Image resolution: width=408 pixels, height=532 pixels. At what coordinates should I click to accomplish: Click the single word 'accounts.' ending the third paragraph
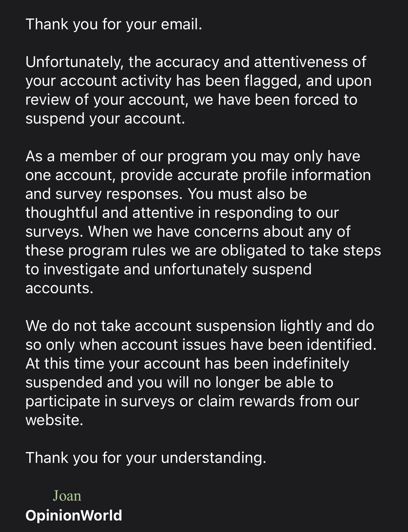pos(59,288)
